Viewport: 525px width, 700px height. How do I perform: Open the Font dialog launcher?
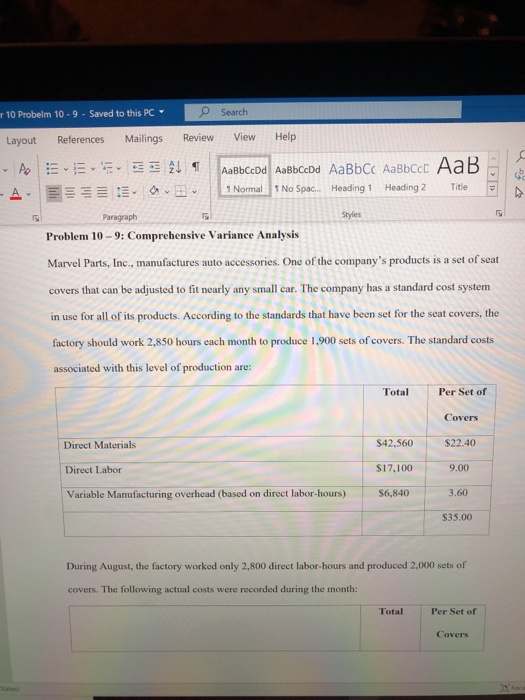[x=36, y=218]
